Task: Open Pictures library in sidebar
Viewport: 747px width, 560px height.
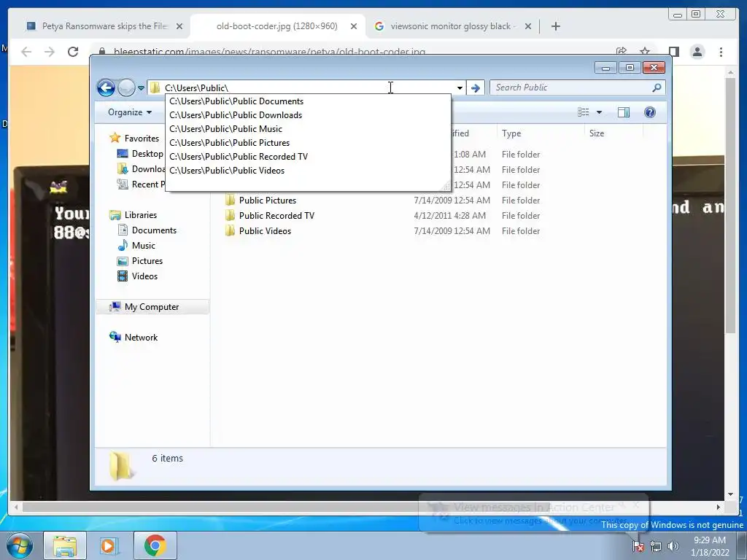Action: click(147, 261)
